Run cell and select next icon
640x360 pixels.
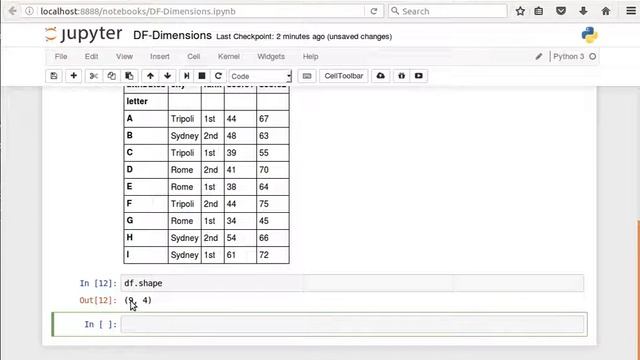[187, 76]
